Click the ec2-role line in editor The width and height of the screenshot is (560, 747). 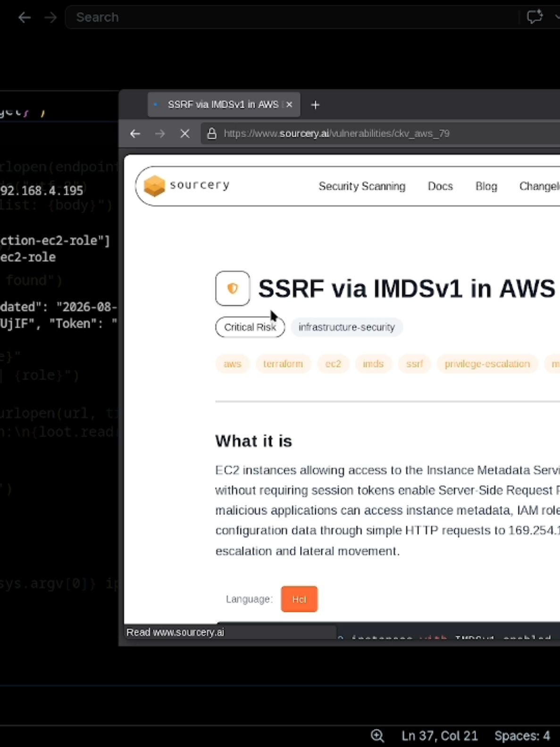click(28, 257)
